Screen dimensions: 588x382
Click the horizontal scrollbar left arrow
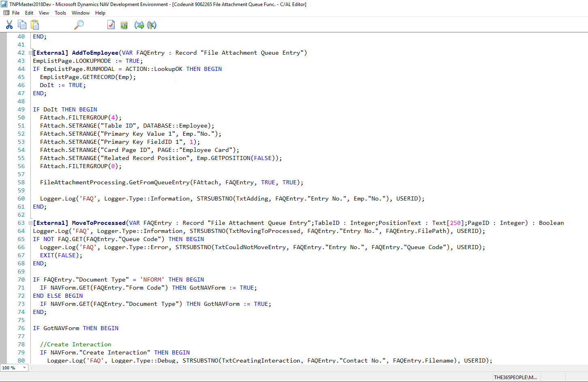pos(32,368)
